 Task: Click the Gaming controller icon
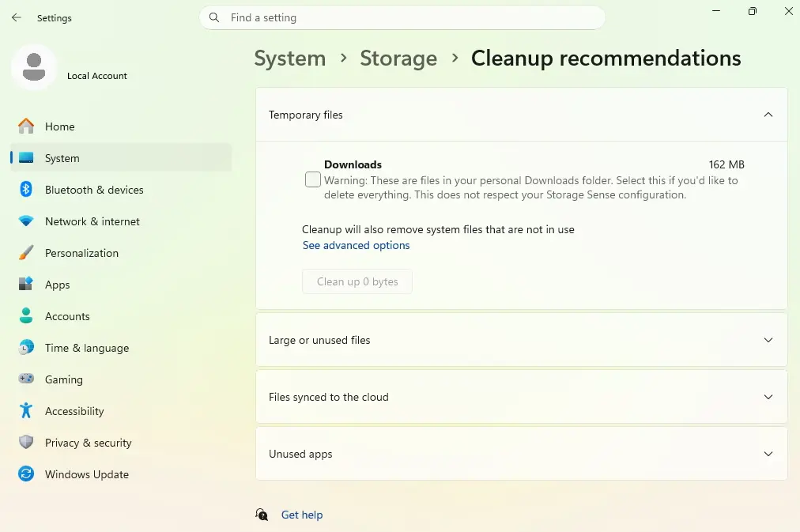coord(26,379)
